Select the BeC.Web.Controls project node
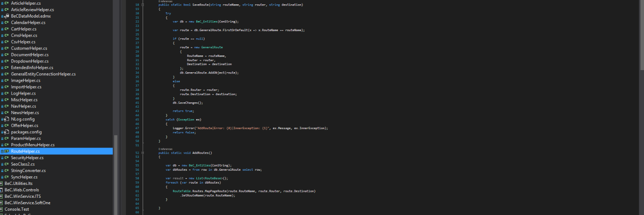The height and width of the screenshot is (215, 644). [x=22, y=190]
